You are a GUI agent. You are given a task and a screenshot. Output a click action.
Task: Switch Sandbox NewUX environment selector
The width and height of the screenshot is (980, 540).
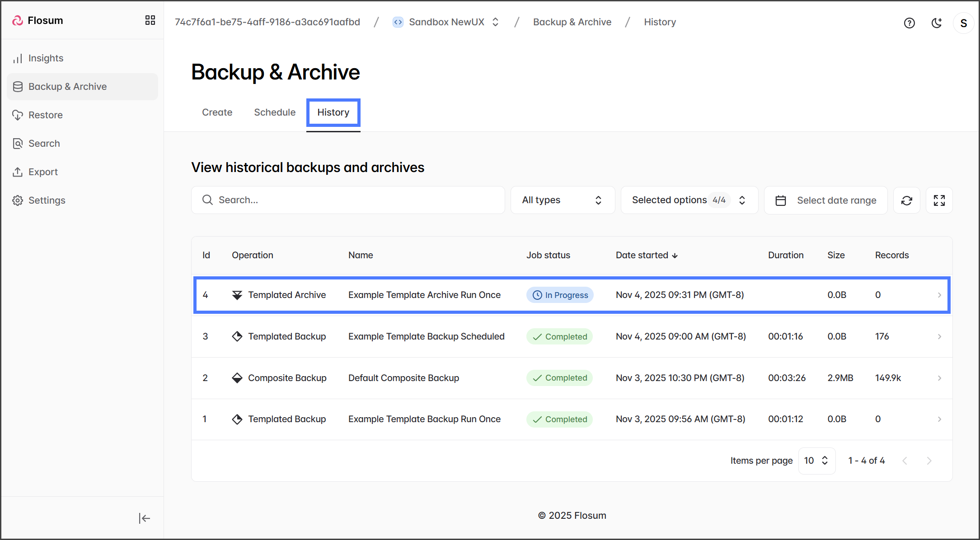(x=446, y=22)
